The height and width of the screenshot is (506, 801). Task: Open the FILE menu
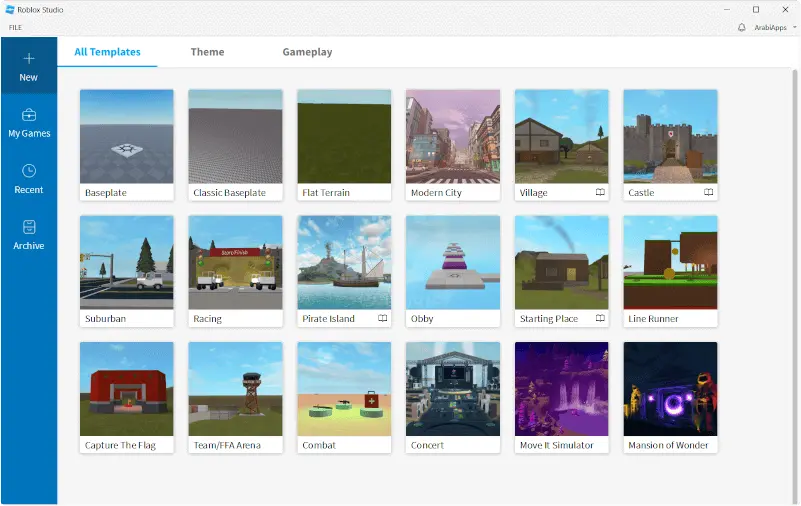[15, 28]
